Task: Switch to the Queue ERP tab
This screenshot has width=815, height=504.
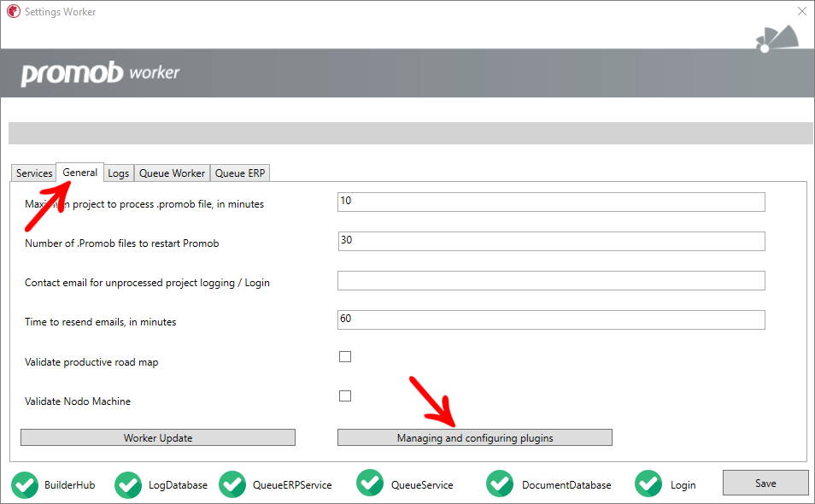Action: point(240,173)
